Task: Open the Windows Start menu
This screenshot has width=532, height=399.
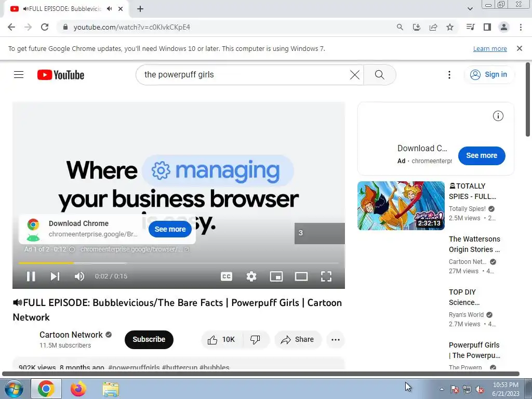Action: pos(13,389)
